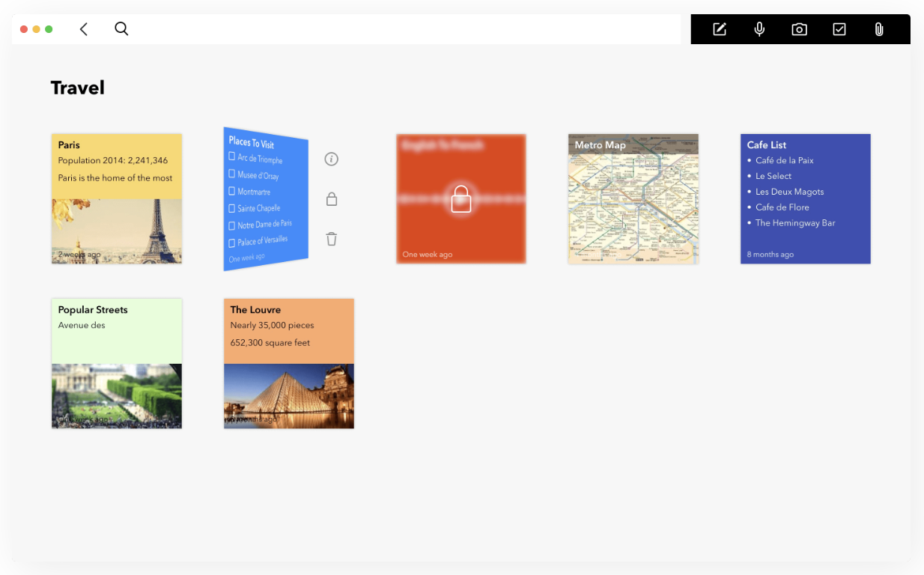View info for the Places To Visit note
Viewport: 924px width, 575px height.
[331, 159]
